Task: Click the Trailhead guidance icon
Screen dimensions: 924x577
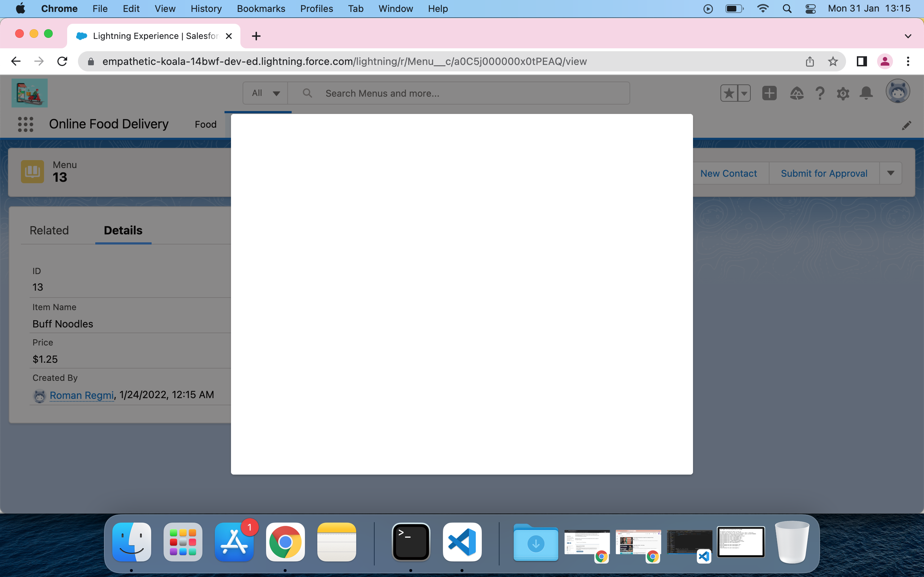Action: (x=797, y=93)
